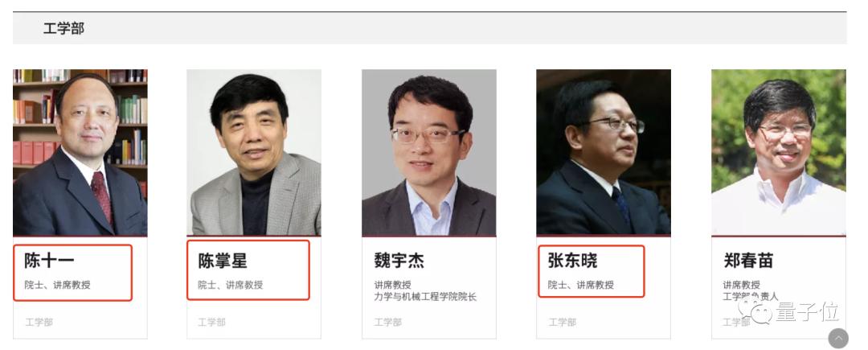
Task: Open 魏宇杰 portrait photo
Action: 429,152
